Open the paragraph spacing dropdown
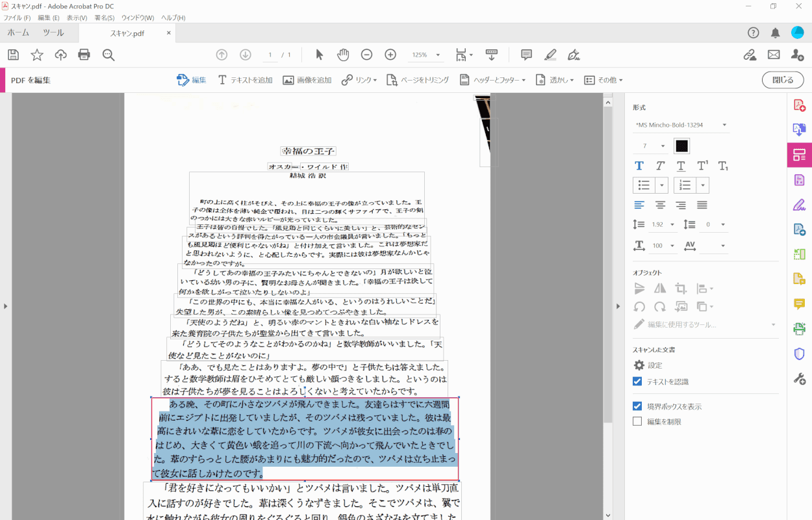Screen dimensions: 812x520 [713, 224]
